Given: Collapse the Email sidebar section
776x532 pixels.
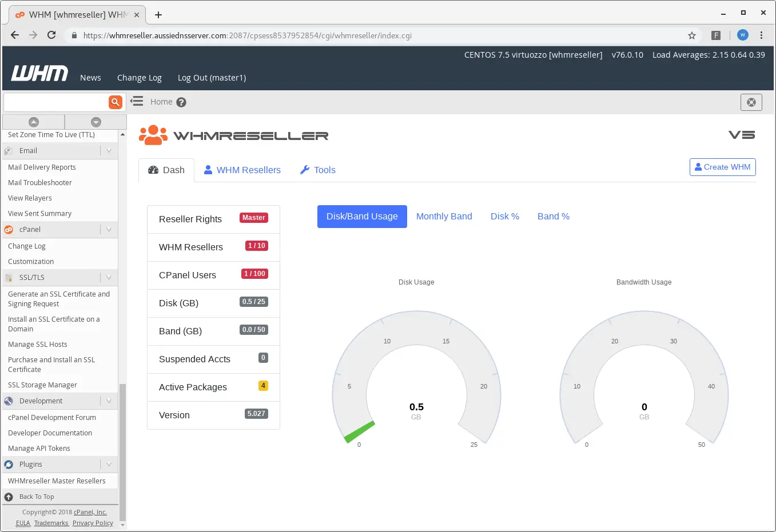Looking at the screenshot, I should click(109, 151).
